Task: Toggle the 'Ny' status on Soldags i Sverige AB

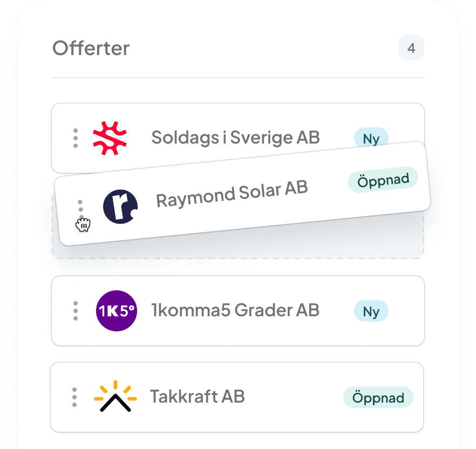Action: click(370, 139)
